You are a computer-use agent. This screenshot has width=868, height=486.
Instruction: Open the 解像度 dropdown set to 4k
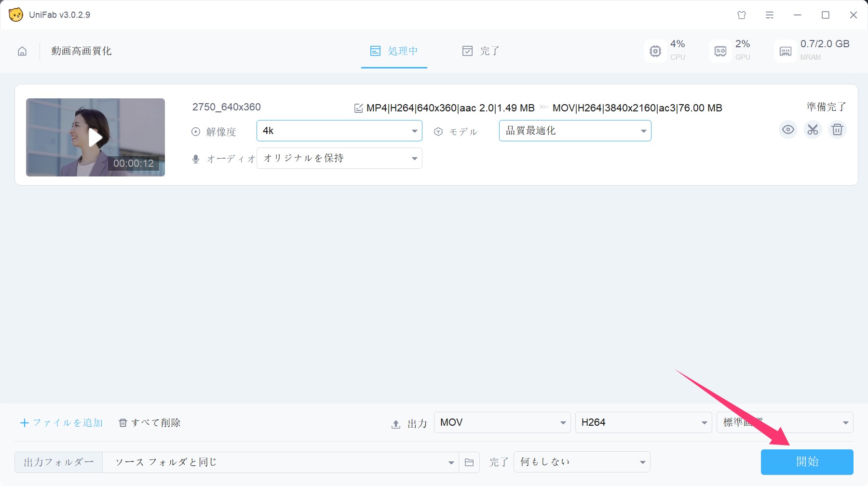[339, 130]
